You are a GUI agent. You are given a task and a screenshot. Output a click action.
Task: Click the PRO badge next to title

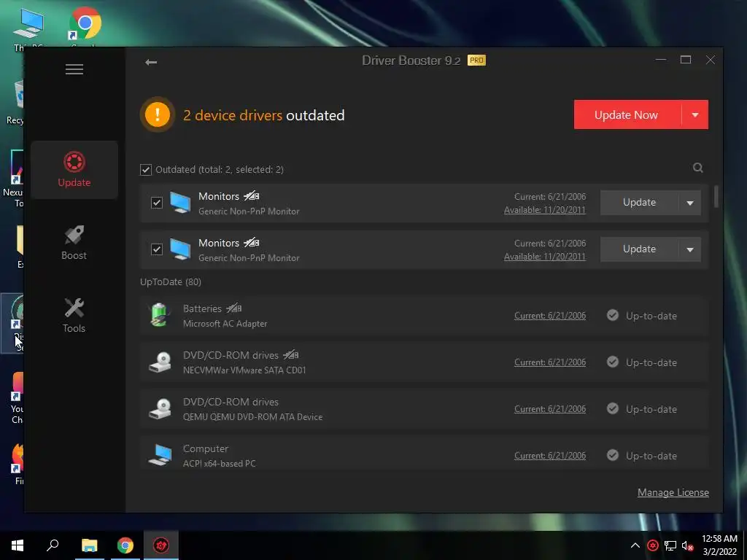(476, 61)
